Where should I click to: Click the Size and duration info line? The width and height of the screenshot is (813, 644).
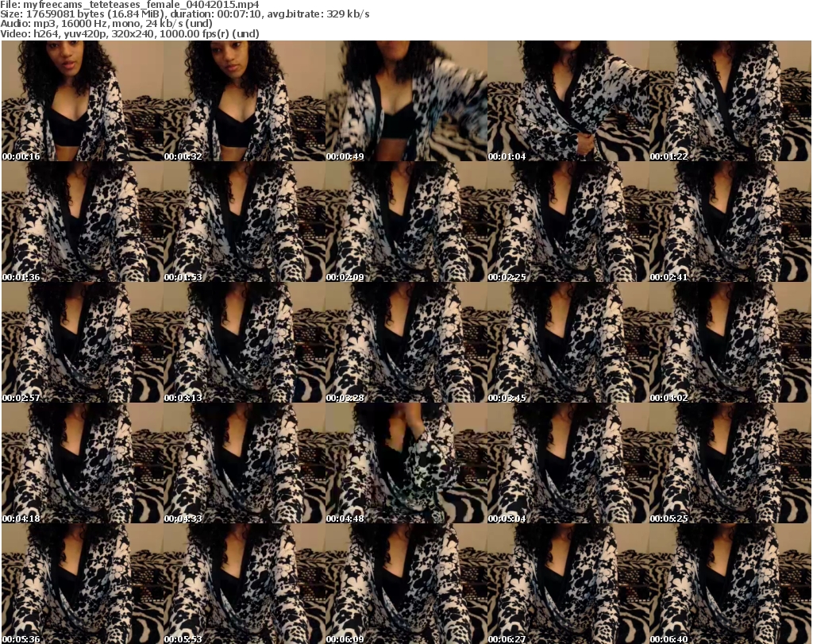(x=184, y=14)
